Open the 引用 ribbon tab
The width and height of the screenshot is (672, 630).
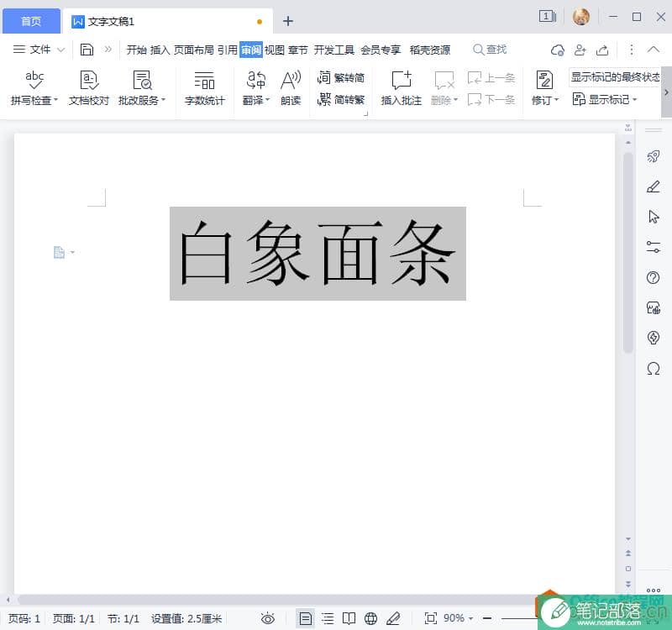click(x=227, y=50)
